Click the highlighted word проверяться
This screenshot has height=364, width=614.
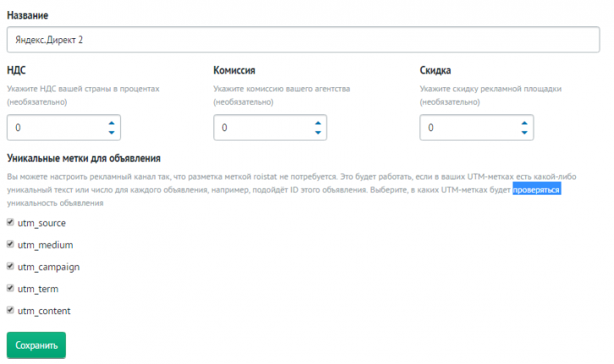click(536, 190)
